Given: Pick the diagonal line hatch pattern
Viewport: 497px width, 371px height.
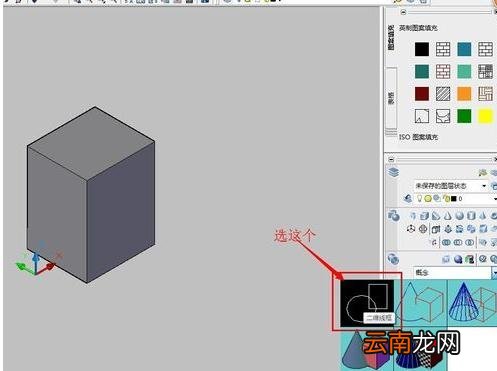Looking at the screenshot, I should click(443, 94).
